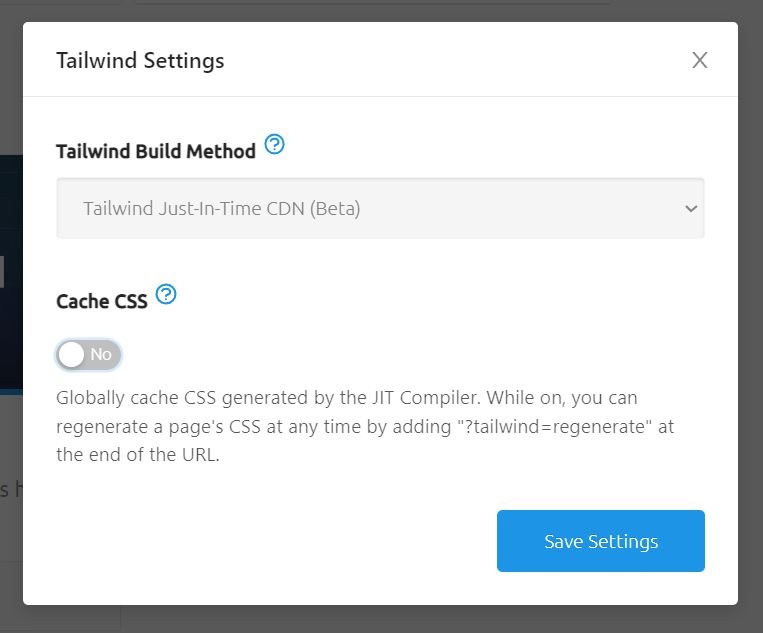This screenshot has width=763, height=633.
Task: Open the Tailwind Build Method dropdown
Action: pyautogui.click(x=380, y=208)
